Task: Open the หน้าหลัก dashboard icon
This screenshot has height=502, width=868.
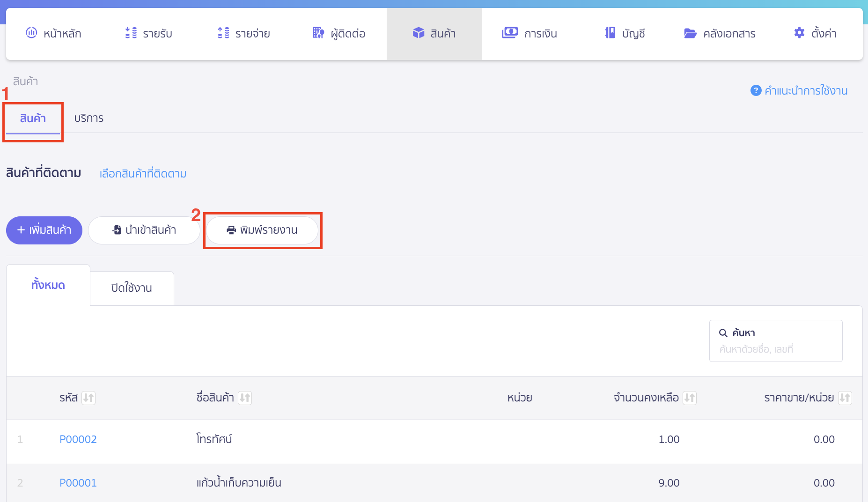Action: coord(31,33)
